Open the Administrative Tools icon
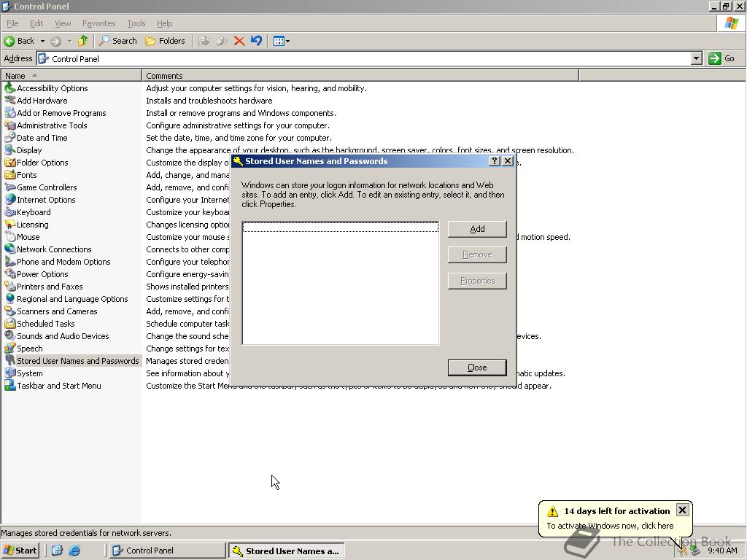Viewport: 747px width, 560px height. click(x=10, y=125)
